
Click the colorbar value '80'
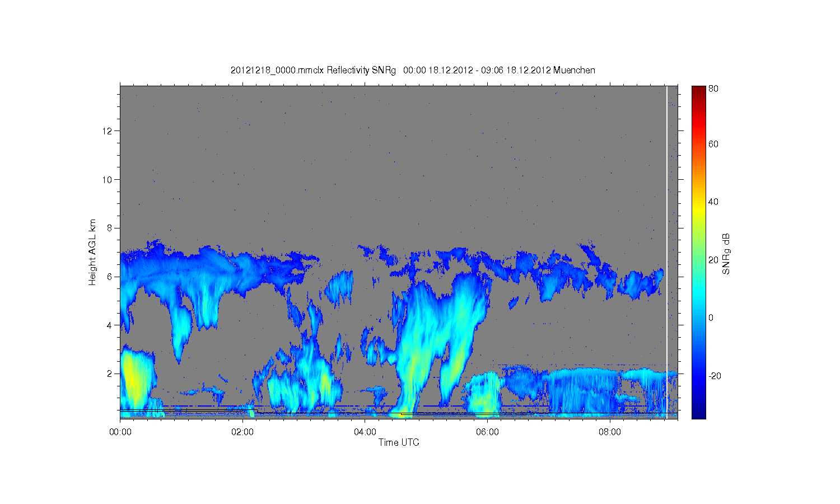[x=713, y=89]
